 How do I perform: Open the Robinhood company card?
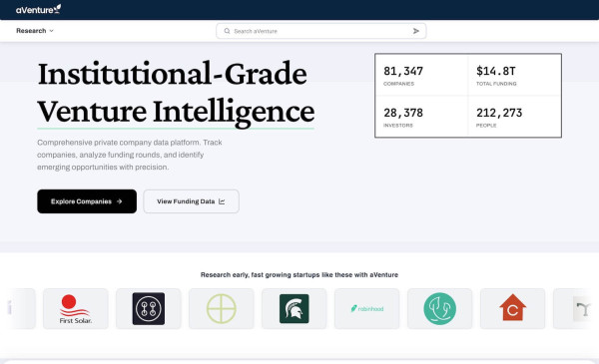click(367, 309)
